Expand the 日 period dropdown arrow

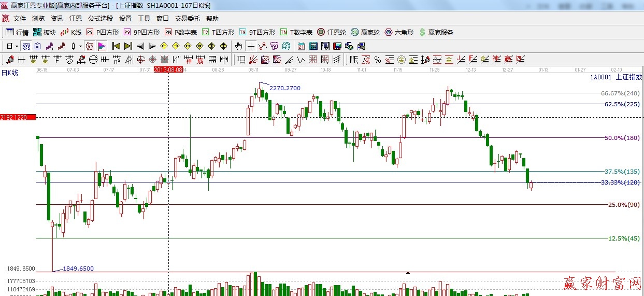tap(17, 46)
